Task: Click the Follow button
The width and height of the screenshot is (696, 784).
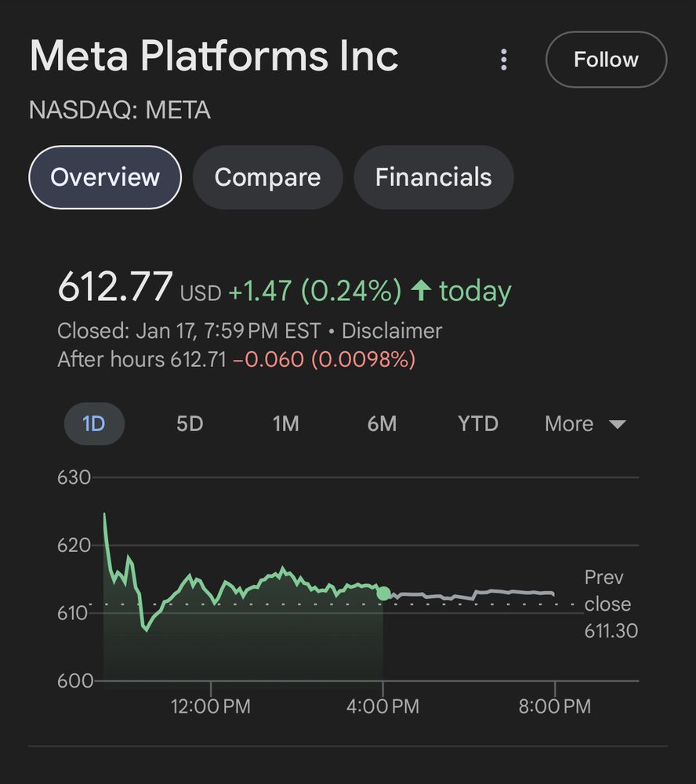Action: (x=606, y=60)
